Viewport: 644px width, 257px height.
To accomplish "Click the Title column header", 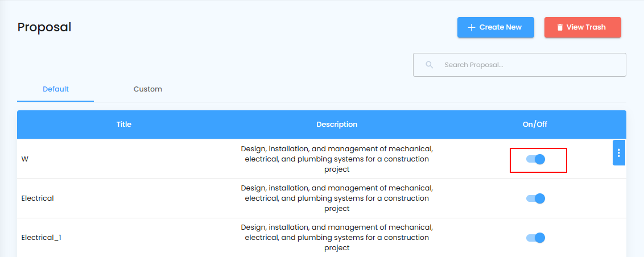I will pyautogui.click(x=123, y=125).
